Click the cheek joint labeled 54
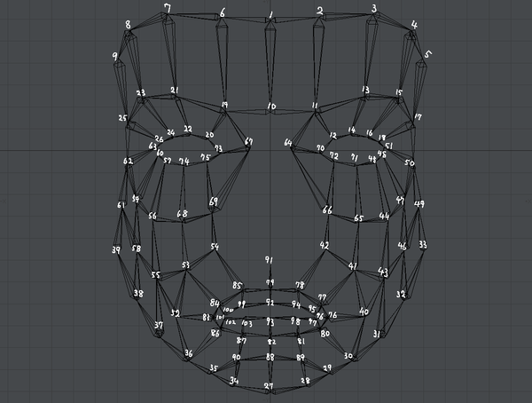 coord(215,247)
